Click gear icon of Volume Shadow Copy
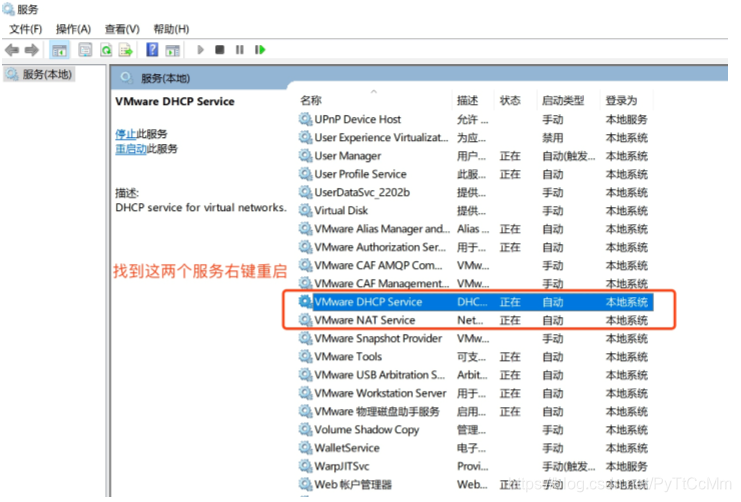This screenshot has height=502, width=741. [x=305, y=429]
